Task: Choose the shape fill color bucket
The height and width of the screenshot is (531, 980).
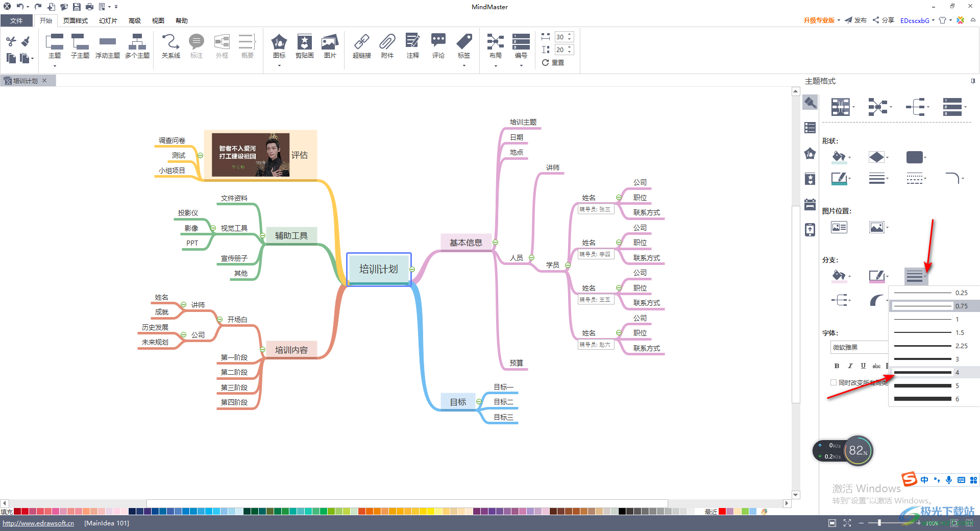Action: click(838, 157)
